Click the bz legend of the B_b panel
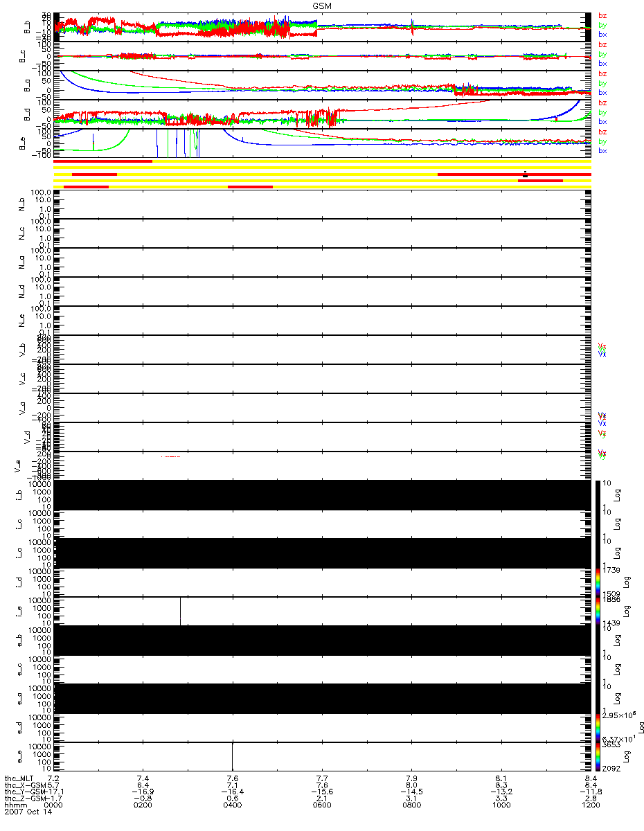644x831 pixels. [x=602, y=15]
